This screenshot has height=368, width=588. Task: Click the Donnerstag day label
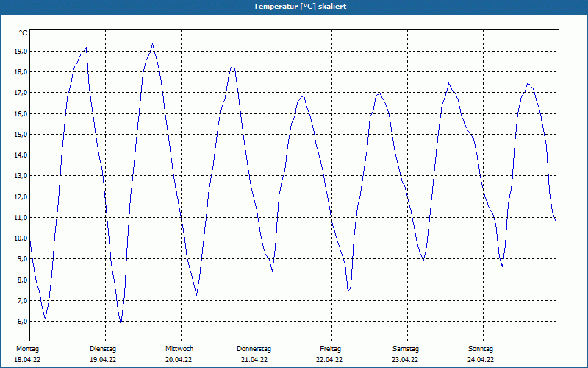coord(254,349)
